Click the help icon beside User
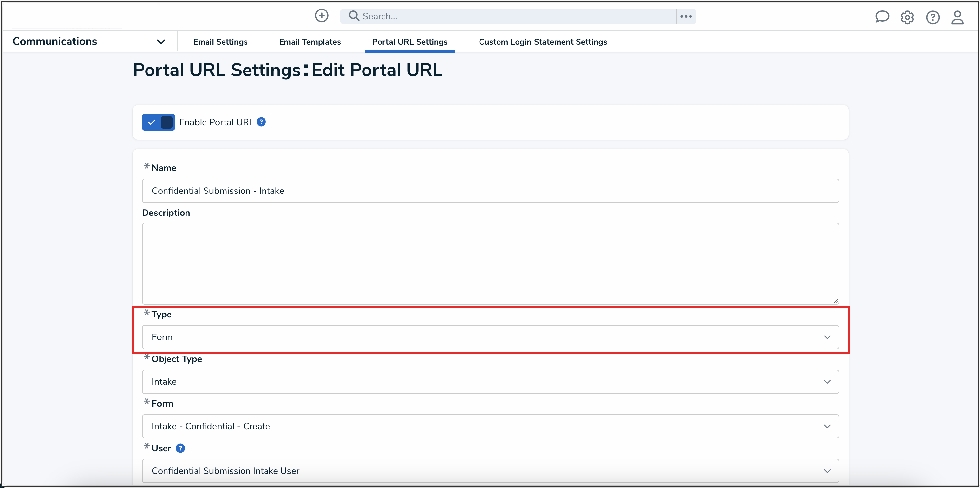 coord(180,448)
